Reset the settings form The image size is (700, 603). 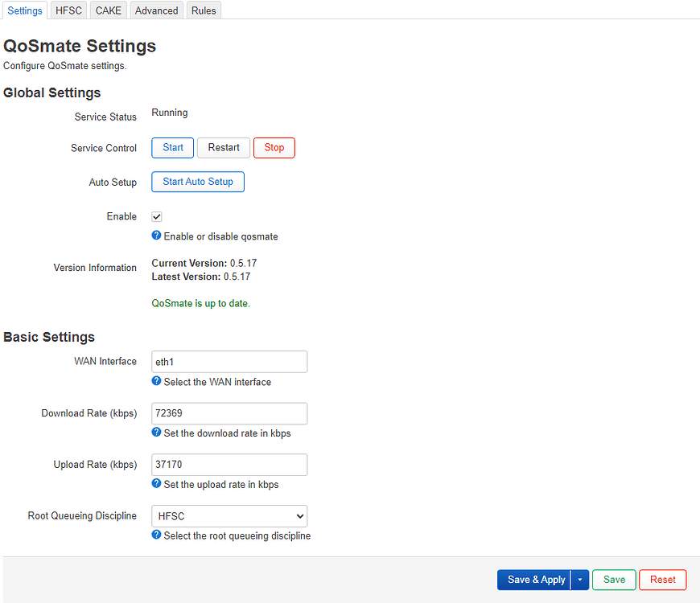point(662,580)
